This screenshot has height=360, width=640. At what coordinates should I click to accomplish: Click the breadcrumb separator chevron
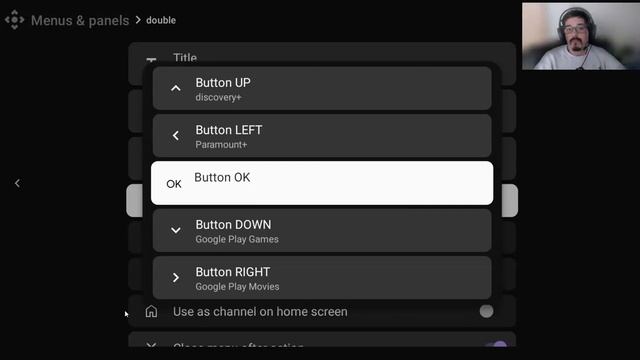click(138, 20)
